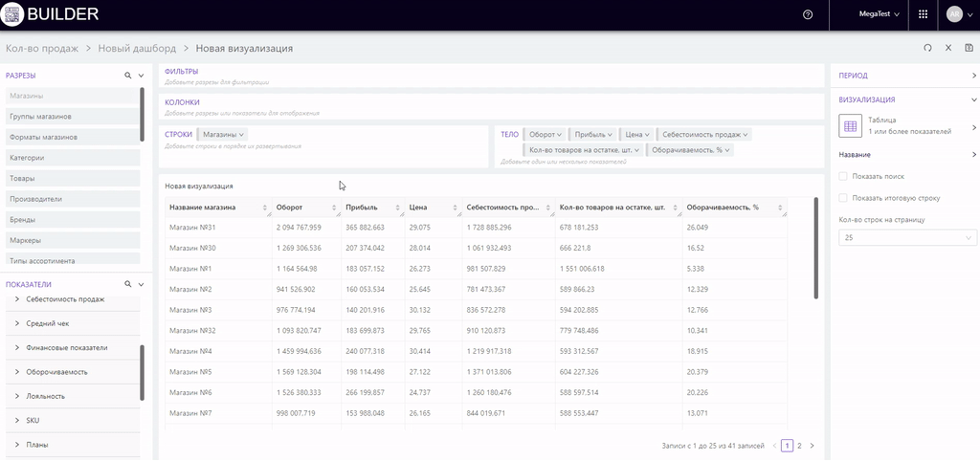Enable the Показать поиск checkbox
The image size is (980, 461).
(x=843, y=177)
